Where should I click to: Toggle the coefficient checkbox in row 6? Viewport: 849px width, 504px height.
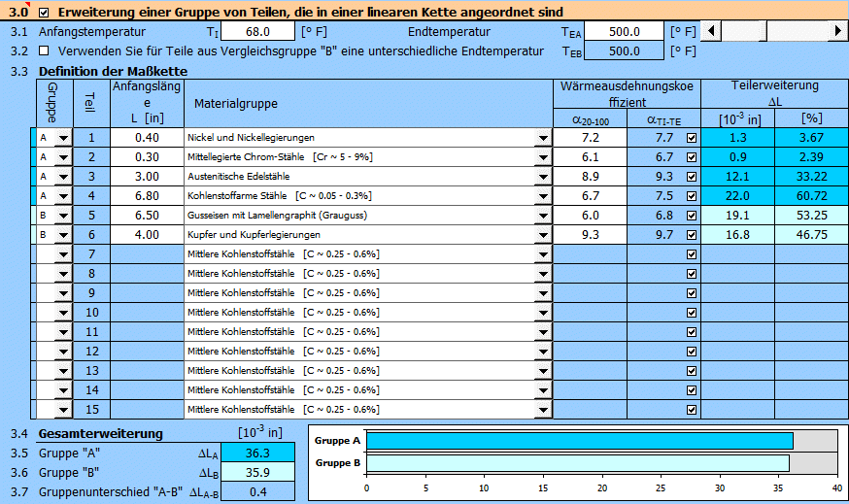pos(691,235)
